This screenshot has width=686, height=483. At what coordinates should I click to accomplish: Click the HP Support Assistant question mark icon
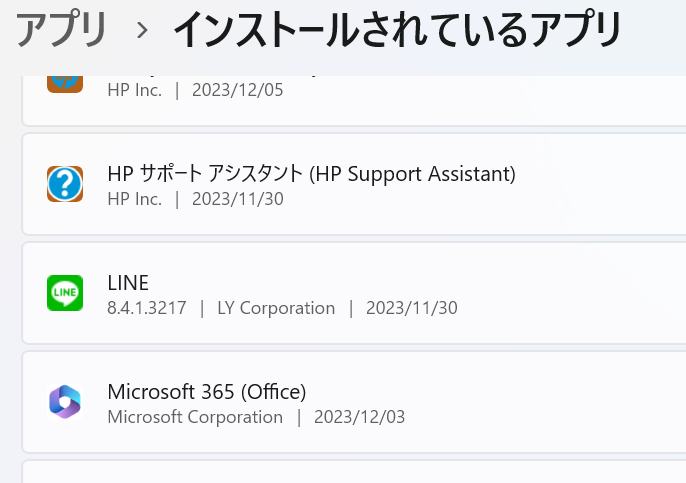tap(65, 184)
